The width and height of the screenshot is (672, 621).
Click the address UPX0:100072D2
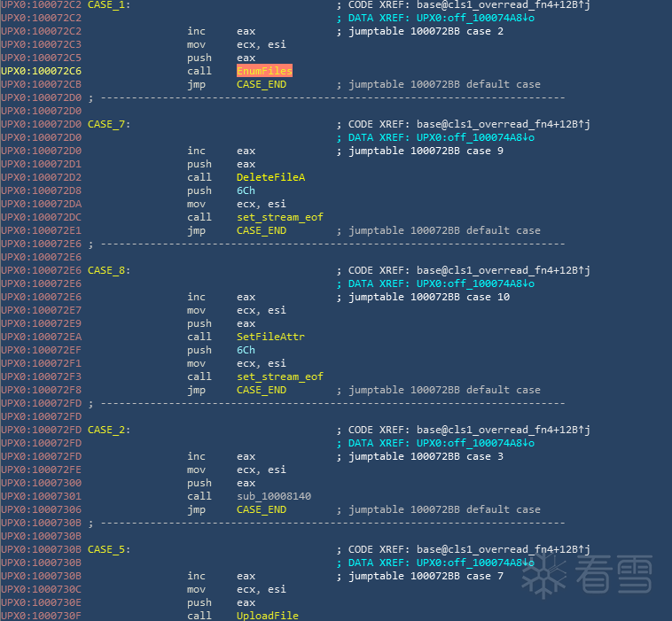[41, 177]
